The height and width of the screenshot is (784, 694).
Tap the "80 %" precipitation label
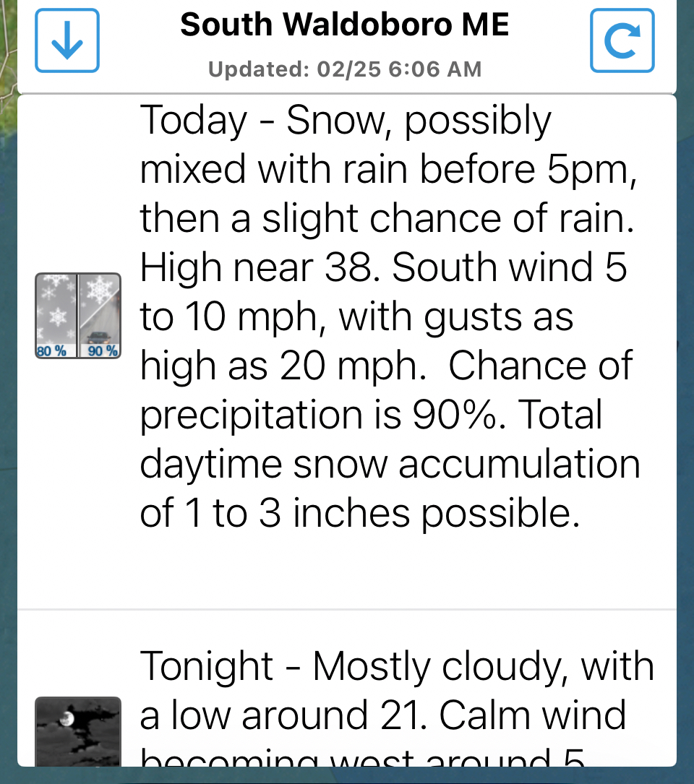tap(51, 351)
